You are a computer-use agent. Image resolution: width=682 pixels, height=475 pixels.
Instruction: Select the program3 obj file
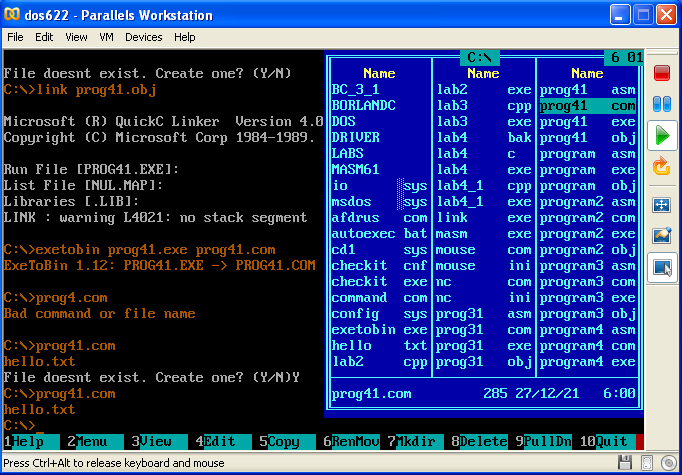(x=588, y=314)
